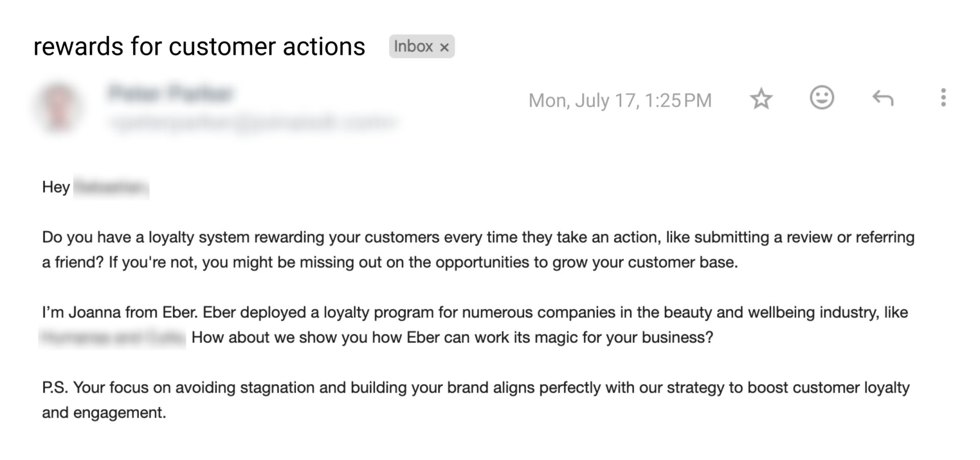
Task: Add an emoji reaction to the email
Action: (x=822, y=98)
